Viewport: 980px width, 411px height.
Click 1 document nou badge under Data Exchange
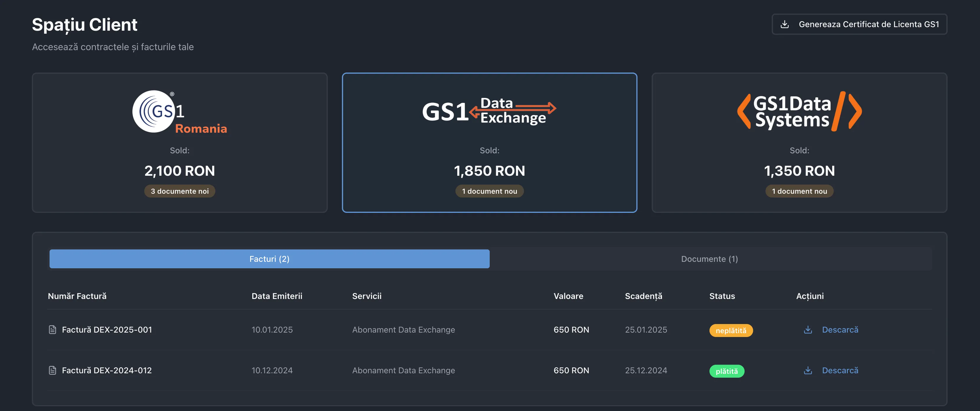(489, 191)
